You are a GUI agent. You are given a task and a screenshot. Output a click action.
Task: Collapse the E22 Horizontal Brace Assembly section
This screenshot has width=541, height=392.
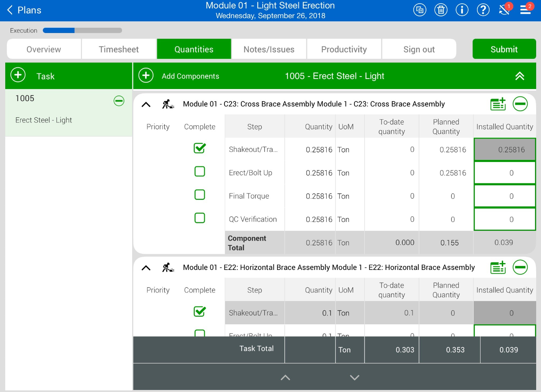point(146,268)
